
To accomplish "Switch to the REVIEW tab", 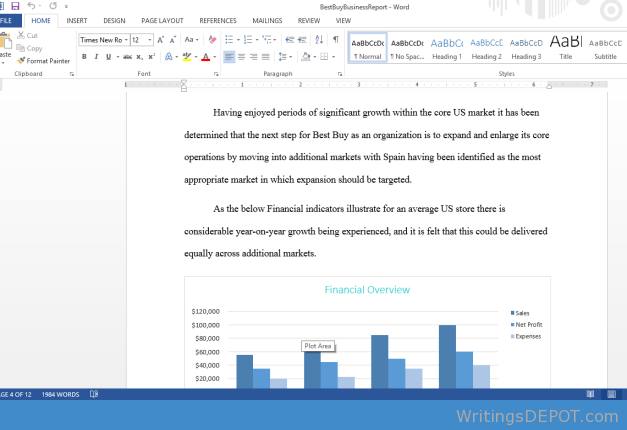I will tap(309, 21).
